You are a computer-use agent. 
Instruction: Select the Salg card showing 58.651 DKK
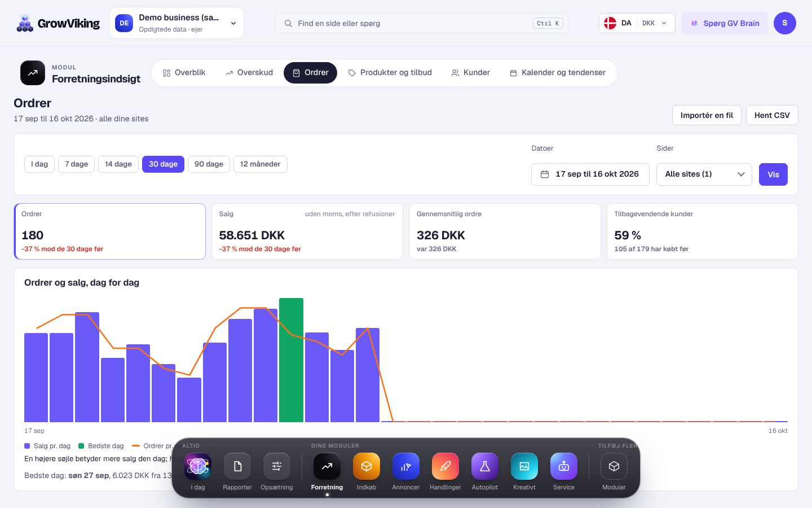307,231
